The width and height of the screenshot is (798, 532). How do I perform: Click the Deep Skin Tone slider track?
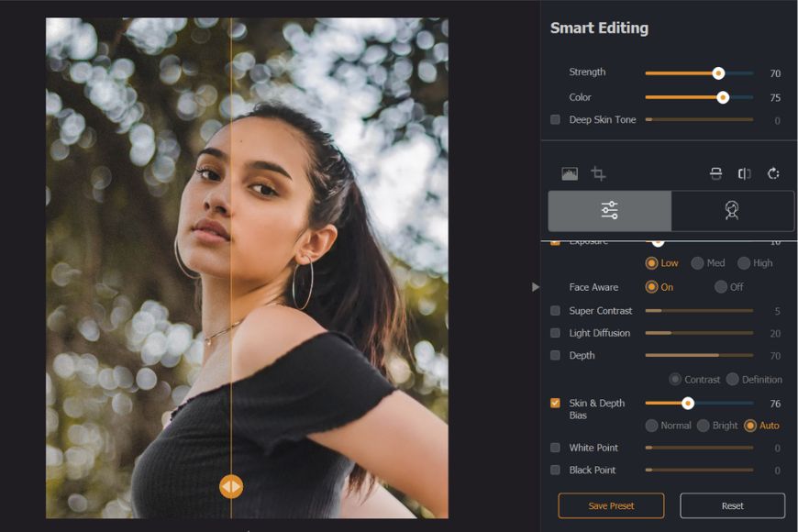(x=699, y=119)
